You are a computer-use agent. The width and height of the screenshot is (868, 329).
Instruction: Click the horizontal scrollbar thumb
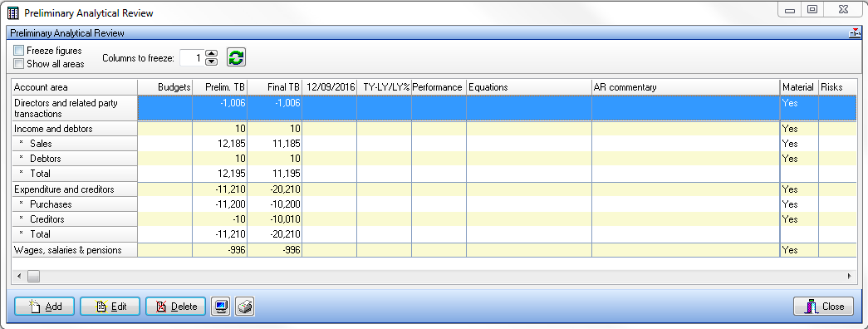pyautogui.click(x=34, y=276)
